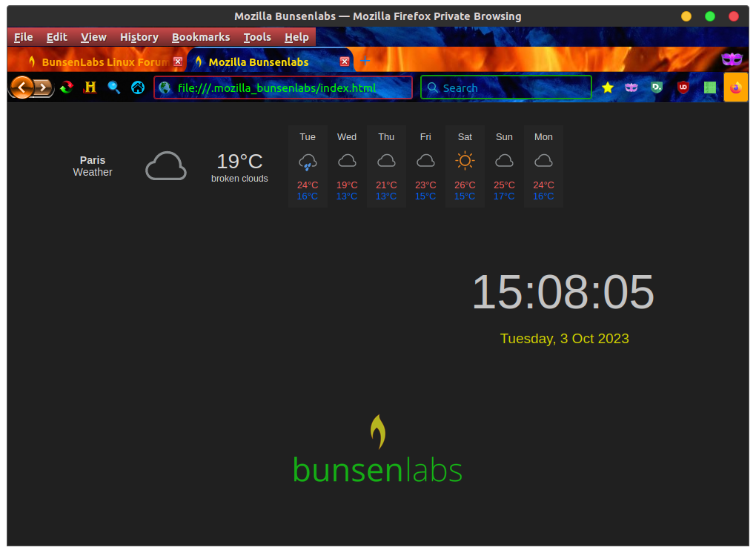This screenshot has height=553, width=756.
Task: Open the Tools menu
Action: tap(257, 37)
